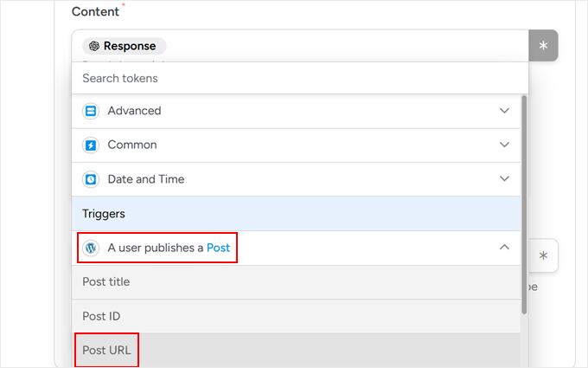Click the lower asterisk token button
Screen dimensions: 588x368
pyautogui.click(x=543, y=256)
